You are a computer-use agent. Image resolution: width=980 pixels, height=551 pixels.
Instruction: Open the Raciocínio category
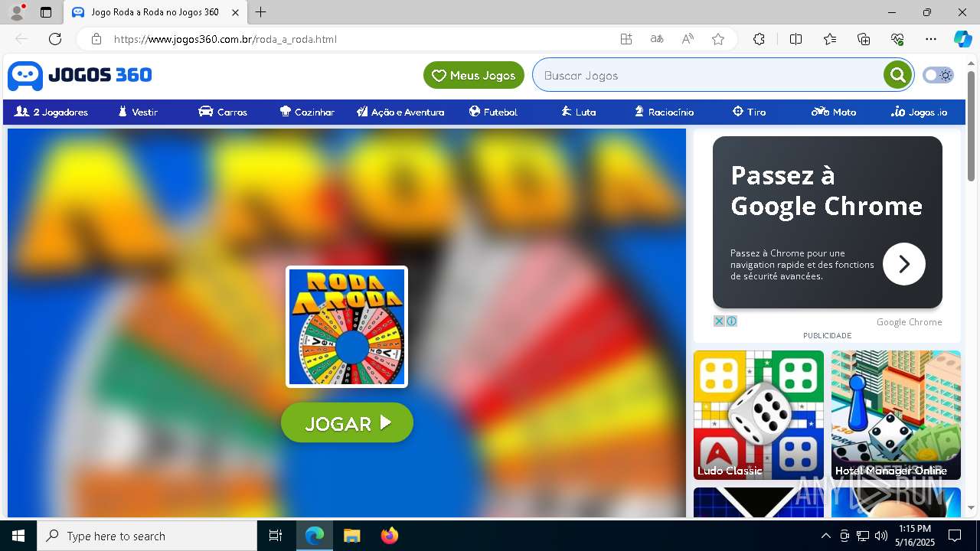pos(664,112)
